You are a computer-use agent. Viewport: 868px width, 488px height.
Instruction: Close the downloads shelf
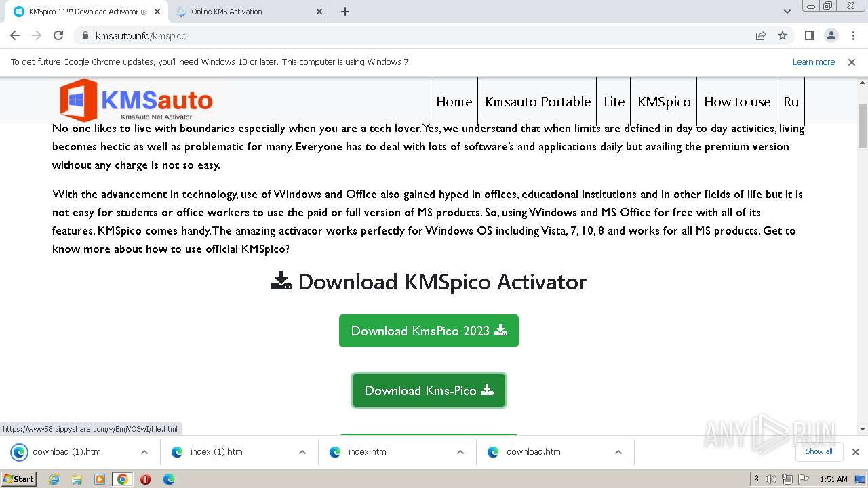tap(855, 452)
